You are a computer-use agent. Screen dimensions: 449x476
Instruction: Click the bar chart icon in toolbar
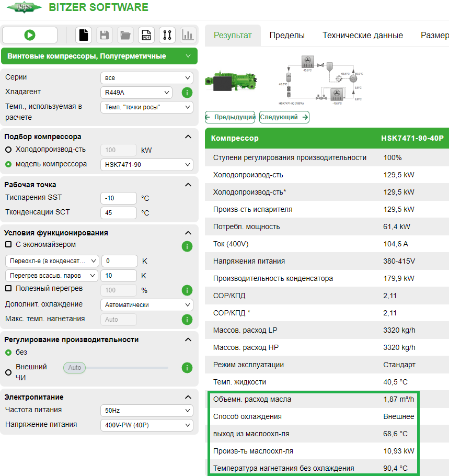(188, 35)
